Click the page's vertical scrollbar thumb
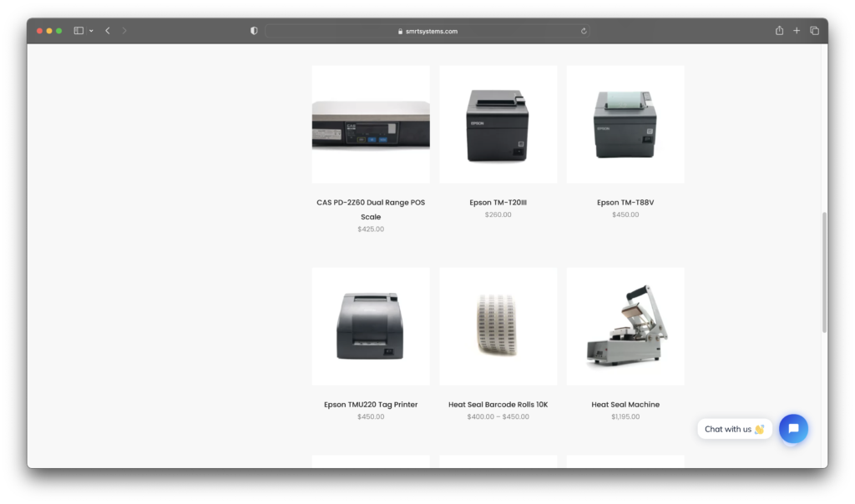Screen dimensions: 855x504 click(x=824, y=272)
